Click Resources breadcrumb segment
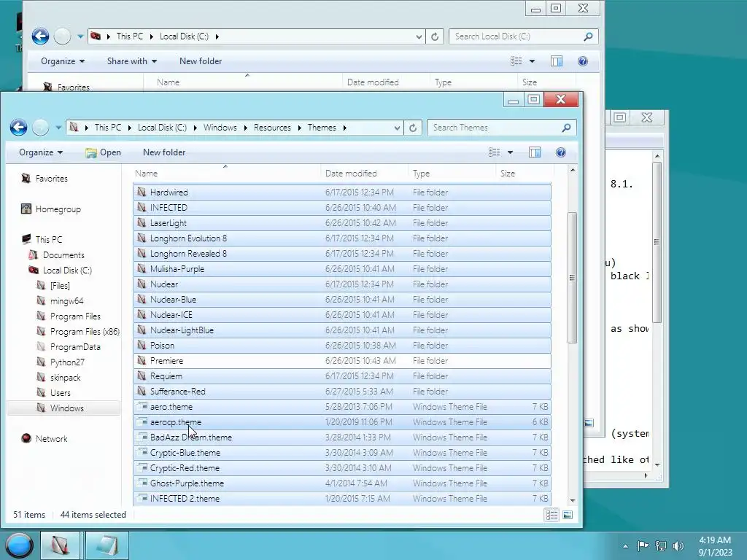Viewport: 747px width, 560px height. pyautogui.click(x=272, y=128)
